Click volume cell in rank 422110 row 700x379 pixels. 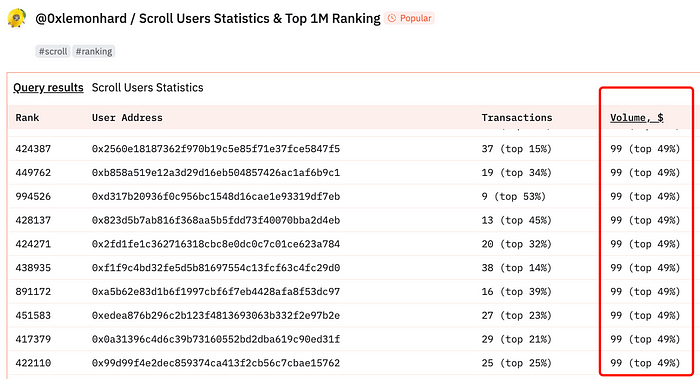(x=645, y=363)
